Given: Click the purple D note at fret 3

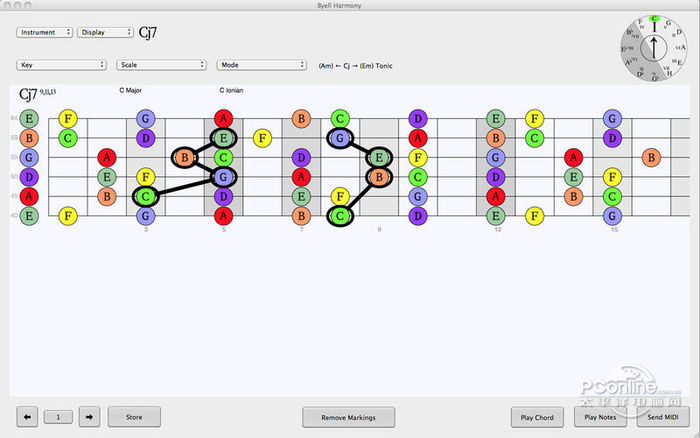Looking at the screenshot, I should (x=146, y=138).
